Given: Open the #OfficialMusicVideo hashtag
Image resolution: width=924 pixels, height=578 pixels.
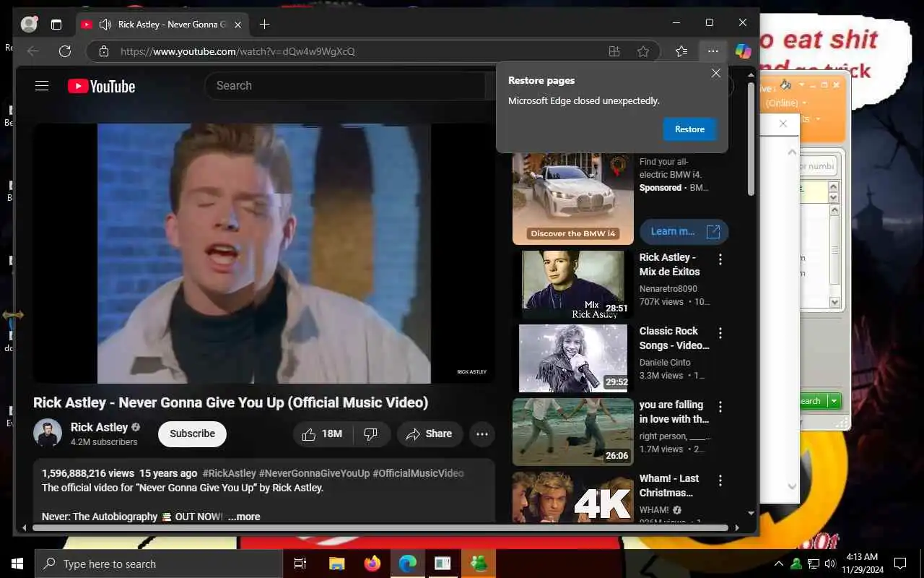Looking at the screenshot, I should pyautogui.click(x=418, y=473).
